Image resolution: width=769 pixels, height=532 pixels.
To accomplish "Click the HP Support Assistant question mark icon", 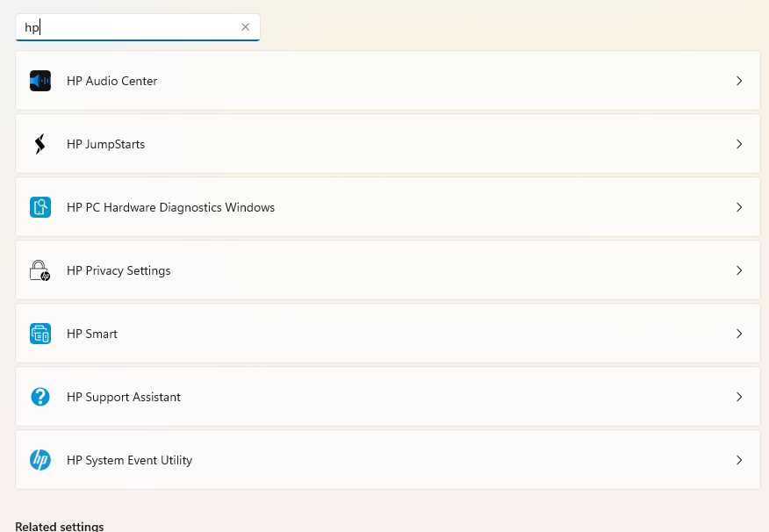I will coord(40,397).
